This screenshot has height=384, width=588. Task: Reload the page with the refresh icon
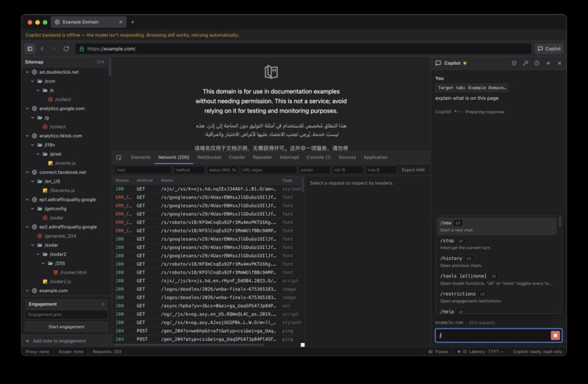[66, 49]
